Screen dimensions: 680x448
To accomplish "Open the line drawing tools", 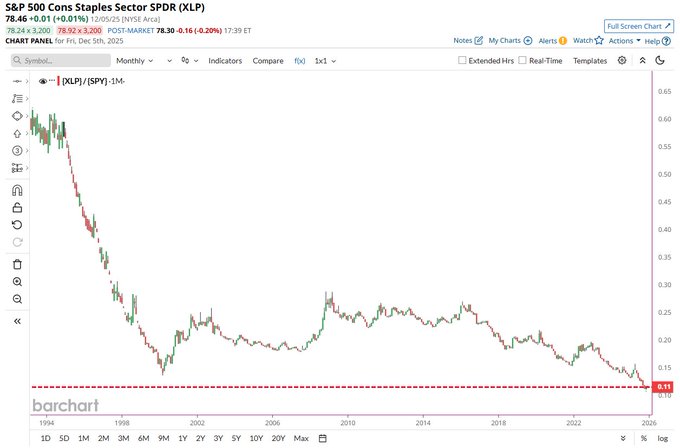I will point(17,81).
